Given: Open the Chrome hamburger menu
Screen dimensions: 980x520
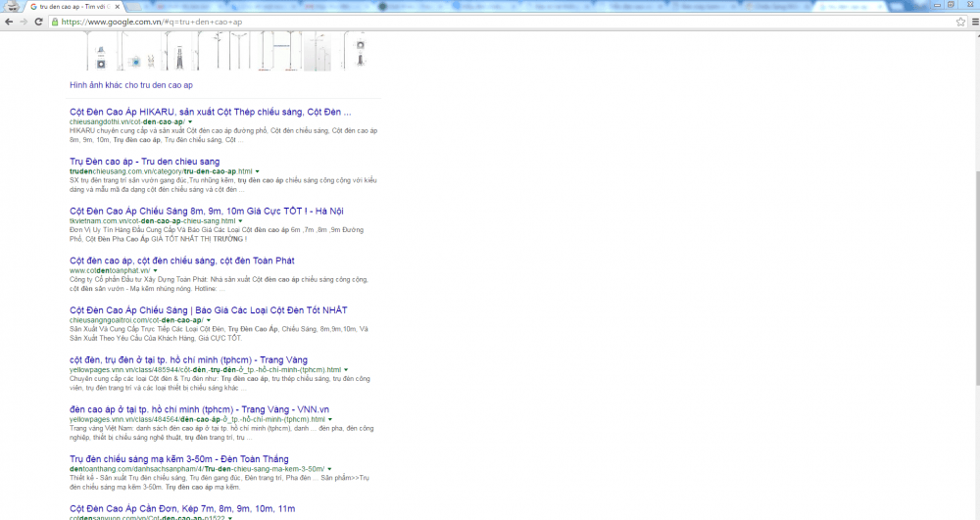Looking at the screenshot, I should [975, 22].
